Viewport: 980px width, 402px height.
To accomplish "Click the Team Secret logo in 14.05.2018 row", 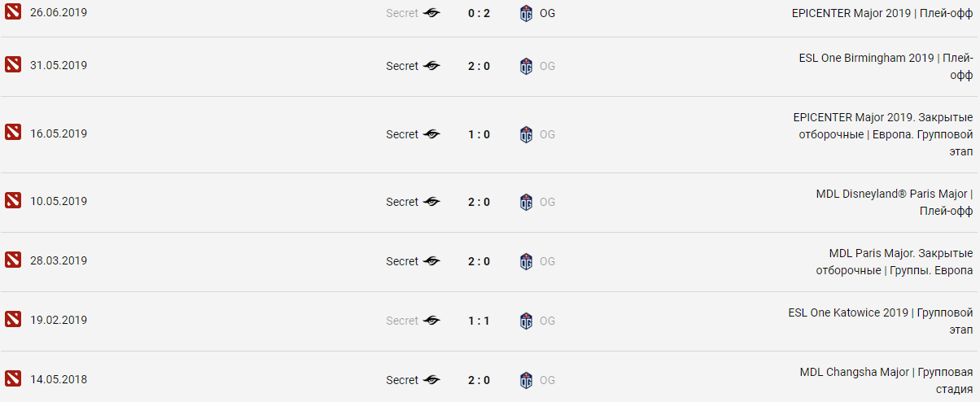I will (x=431, y=380).
